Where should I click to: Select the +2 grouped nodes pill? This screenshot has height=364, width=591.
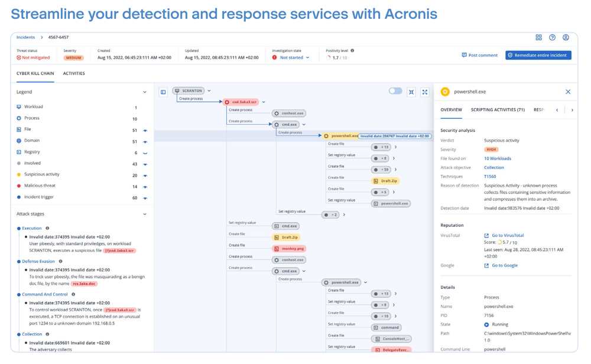click(x=330, y=214)
